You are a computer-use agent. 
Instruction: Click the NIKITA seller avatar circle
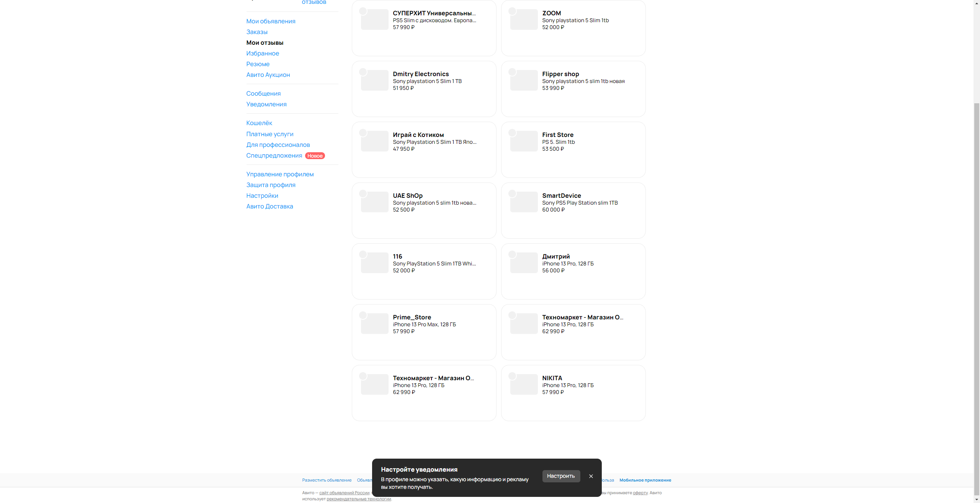tap(512, 376)
